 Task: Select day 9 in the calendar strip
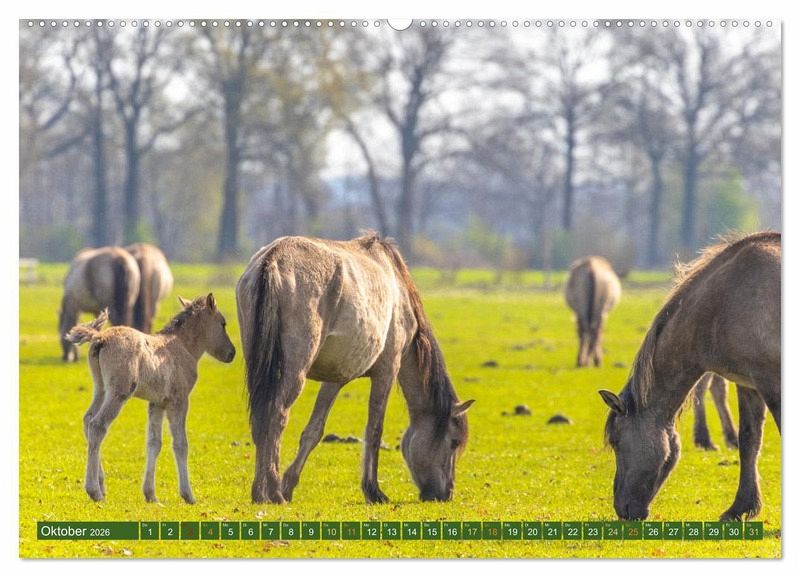tap(311, 531)
